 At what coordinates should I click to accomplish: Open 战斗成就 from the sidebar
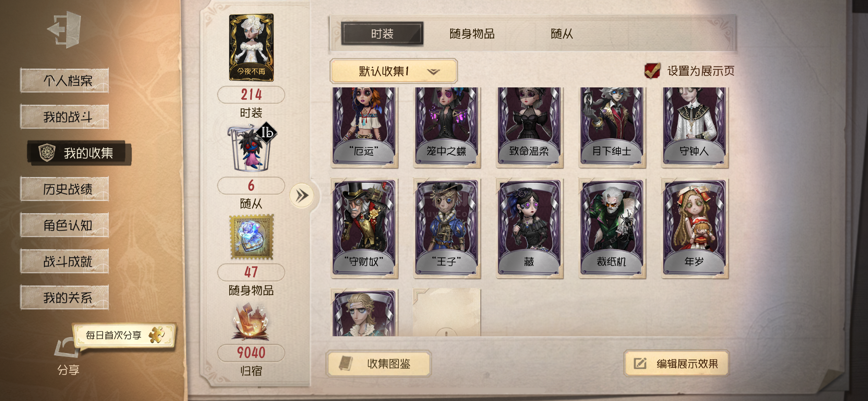coord(64,262)
